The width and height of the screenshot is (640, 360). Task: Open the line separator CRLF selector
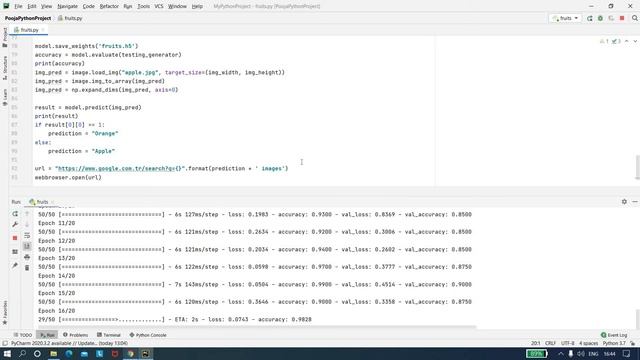coord(550,343)
